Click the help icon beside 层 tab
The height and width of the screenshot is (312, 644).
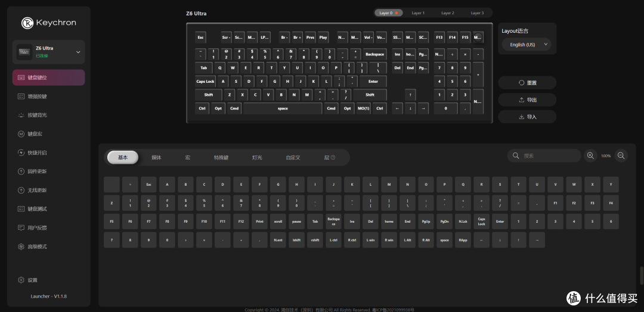[x=333, y=157]
